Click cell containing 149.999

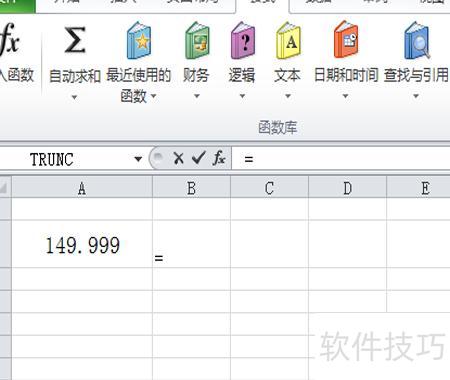coord(82,244)
